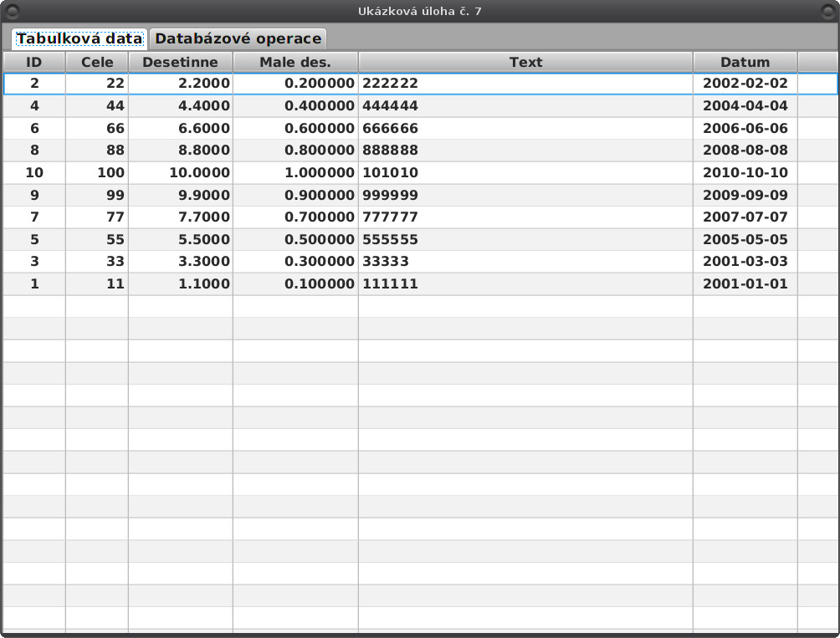
Task: Select Desetinne value 5.5000
Action: pos(181,240)
